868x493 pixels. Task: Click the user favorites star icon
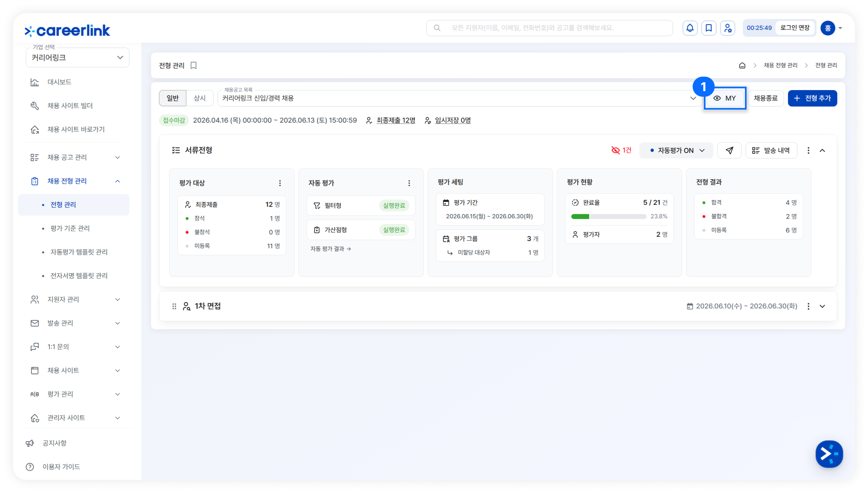click(728, 28)
